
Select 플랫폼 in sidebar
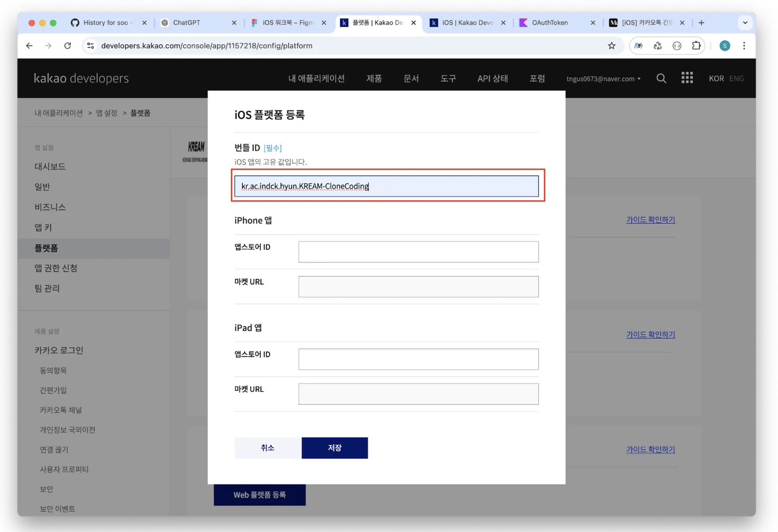[x=93, y=248]
